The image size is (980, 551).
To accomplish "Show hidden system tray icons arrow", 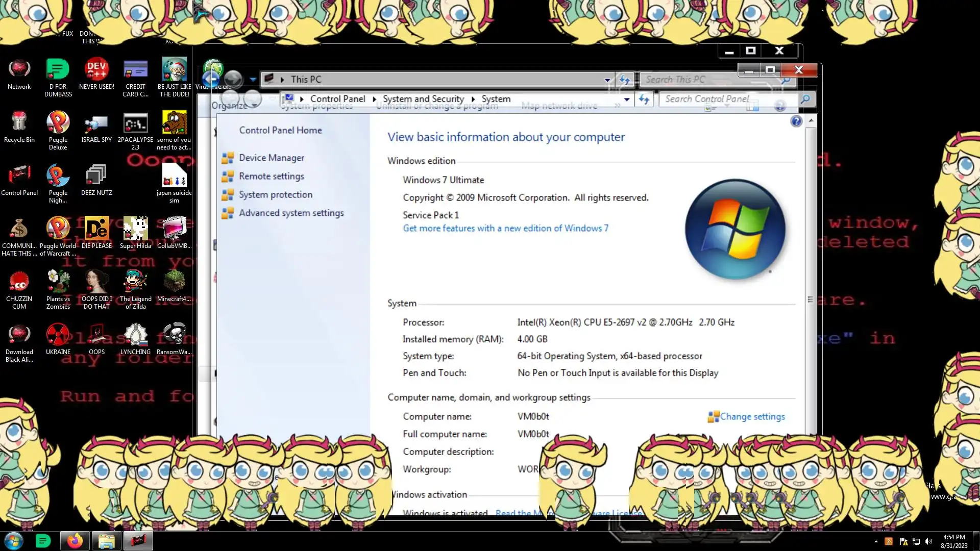I will (x=876, y=541).
